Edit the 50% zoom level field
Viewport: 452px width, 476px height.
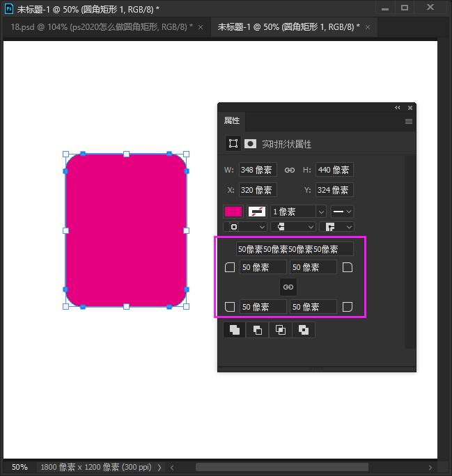click(x=20, y=467)
